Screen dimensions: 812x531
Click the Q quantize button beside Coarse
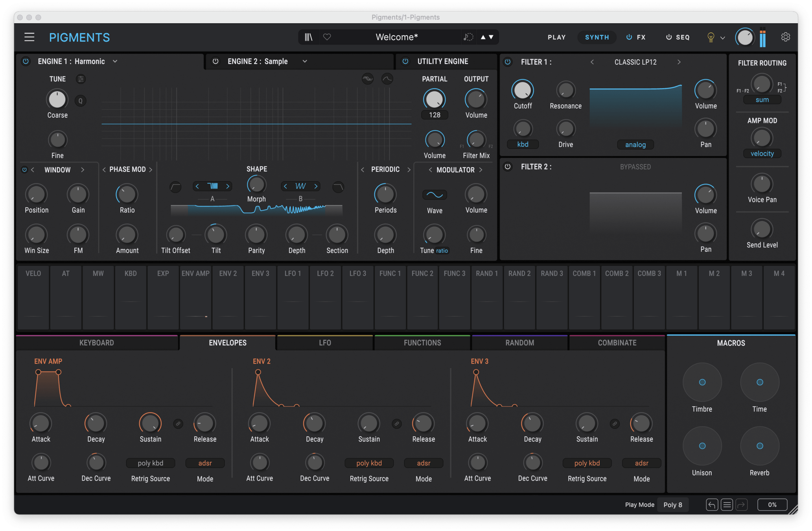(80, 101)
